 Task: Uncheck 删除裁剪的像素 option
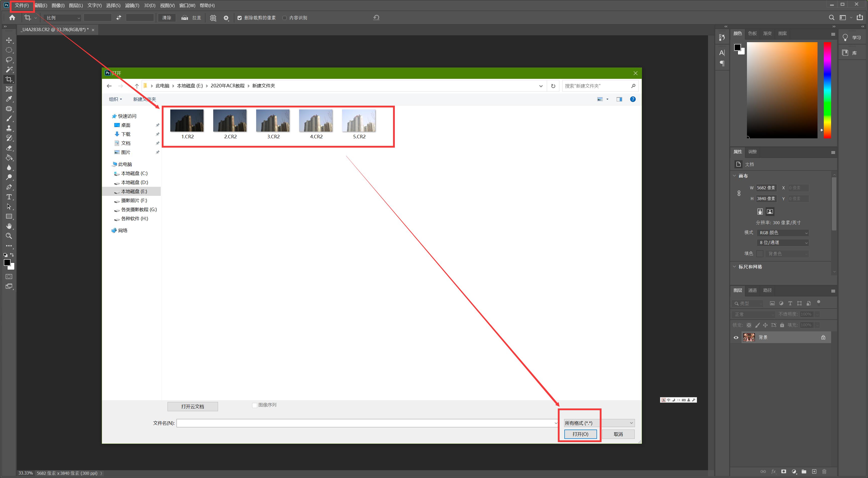[240, 18]
